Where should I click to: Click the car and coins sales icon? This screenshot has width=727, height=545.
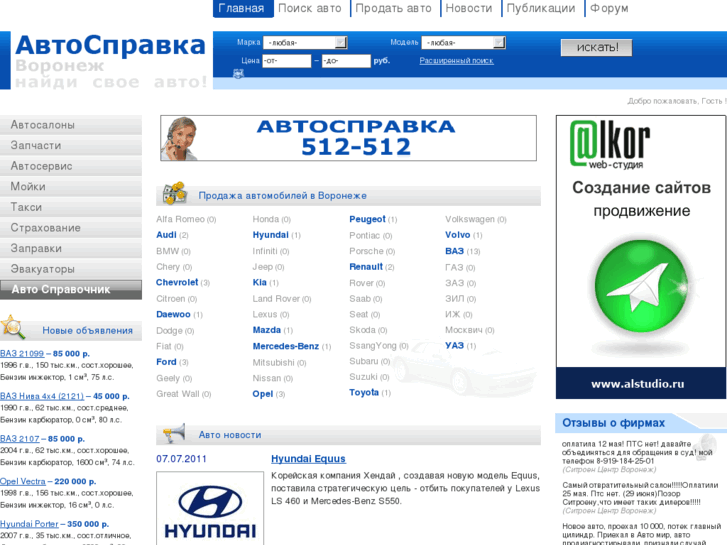coord(175,193)
